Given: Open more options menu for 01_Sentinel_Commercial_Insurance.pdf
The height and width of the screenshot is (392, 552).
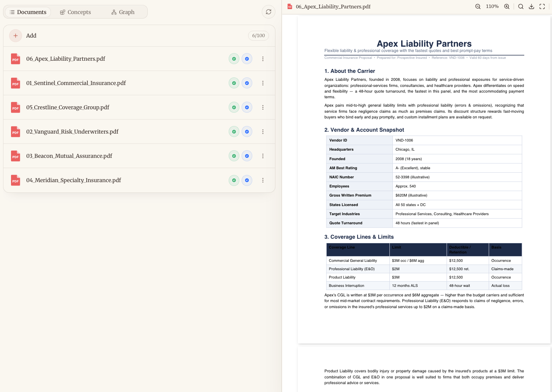Looking at the screenshot, I should [x=263, y=83].
